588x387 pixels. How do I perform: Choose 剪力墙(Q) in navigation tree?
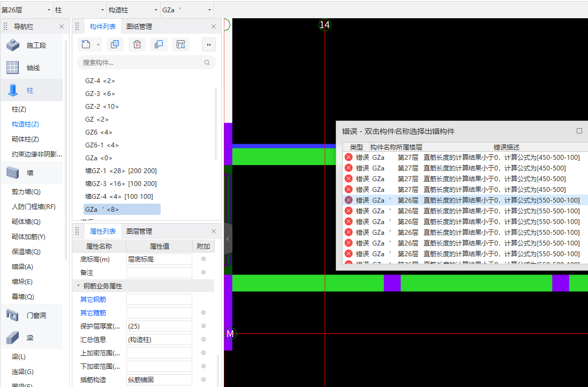pyautogui.click(x=26, y=192)
